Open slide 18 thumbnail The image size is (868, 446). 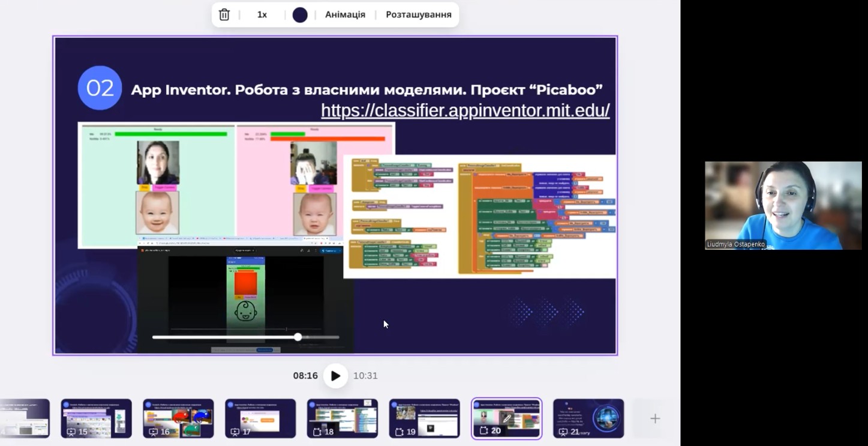click(x=343, y=418)
